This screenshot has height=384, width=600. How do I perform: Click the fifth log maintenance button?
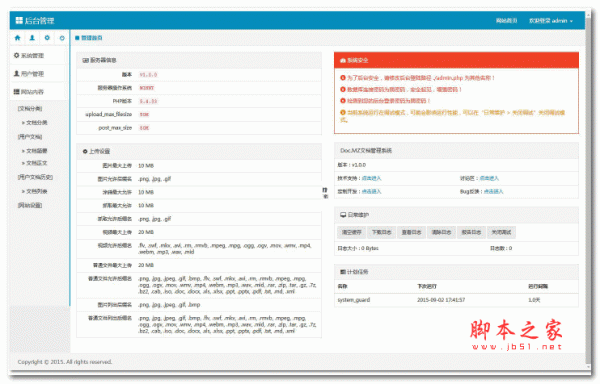[471, 233]
